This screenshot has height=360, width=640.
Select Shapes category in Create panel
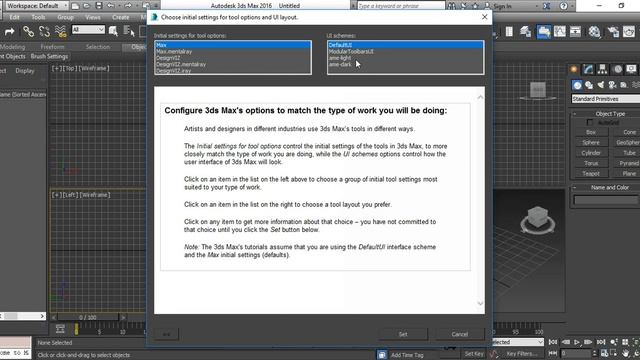tap(589, 85)
